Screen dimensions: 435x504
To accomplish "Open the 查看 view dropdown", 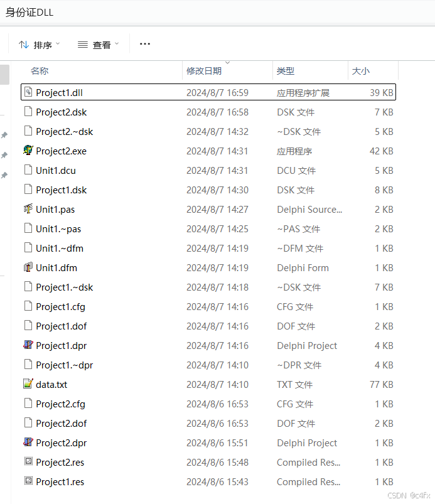I will (x=99, y=45).
